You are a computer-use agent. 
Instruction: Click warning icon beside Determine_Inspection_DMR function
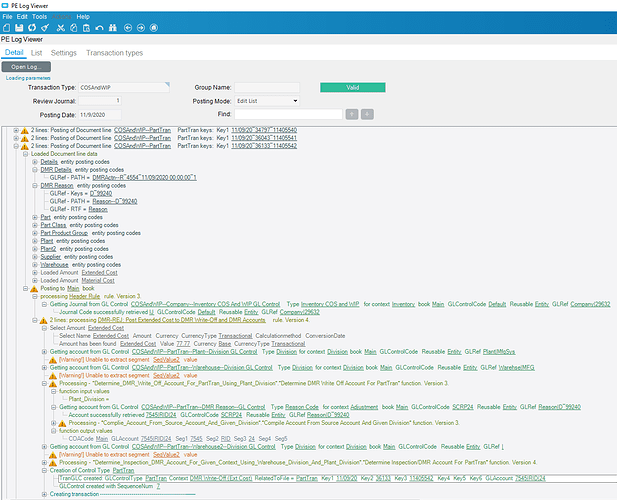pyautogui.click(x=53, y=463)
